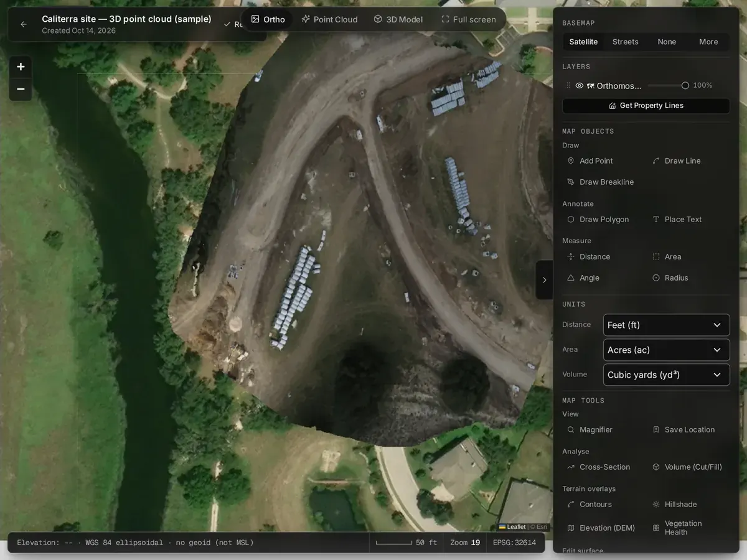Click the 100% opacity value
This screenshot has height=560, width=747.
(703, 85)
